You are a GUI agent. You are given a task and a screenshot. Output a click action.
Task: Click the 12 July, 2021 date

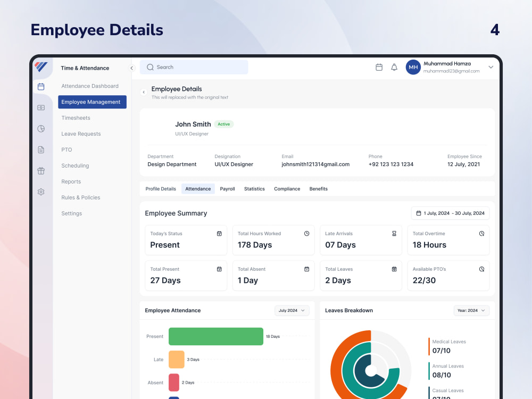(463, 164)
